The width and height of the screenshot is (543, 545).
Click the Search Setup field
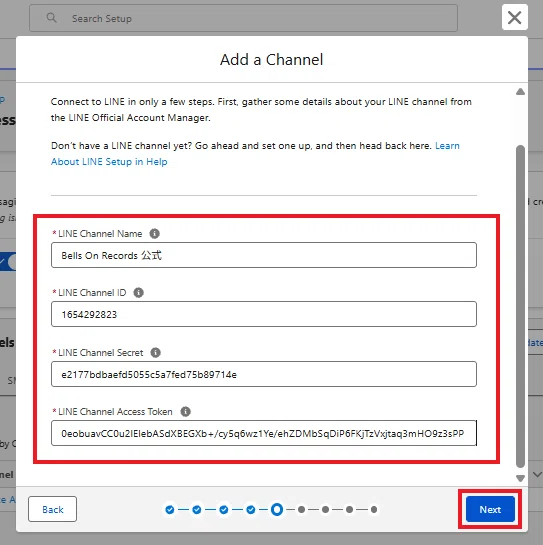[x=243, y=18]
